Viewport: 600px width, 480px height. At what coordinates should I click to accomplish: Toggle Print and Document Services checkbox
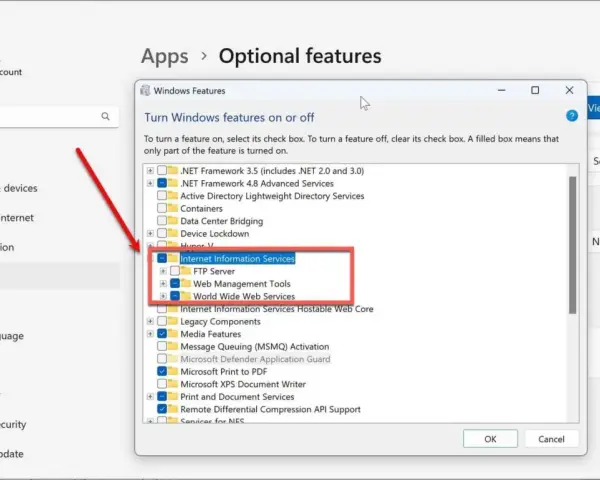click(162, 397)
